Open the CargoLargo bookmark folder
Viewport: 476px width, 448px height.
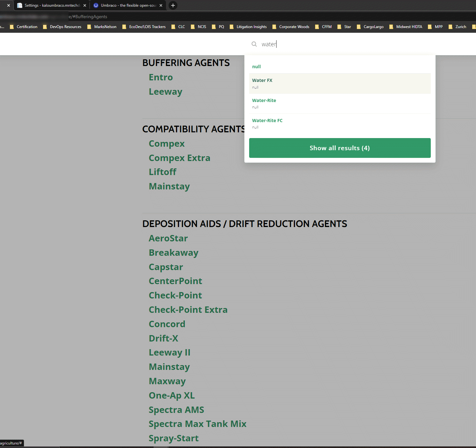point(370,27)
